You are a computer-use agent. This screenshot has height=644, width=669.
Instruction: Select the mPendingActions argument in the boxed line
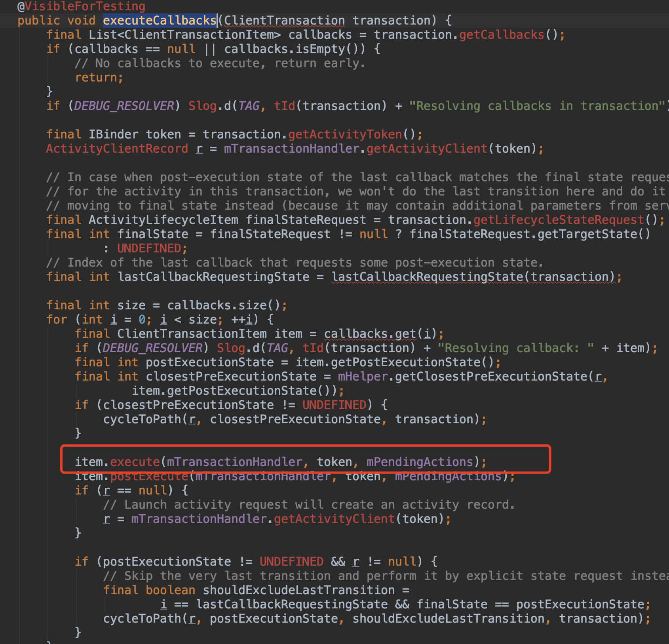pos(421,461)
